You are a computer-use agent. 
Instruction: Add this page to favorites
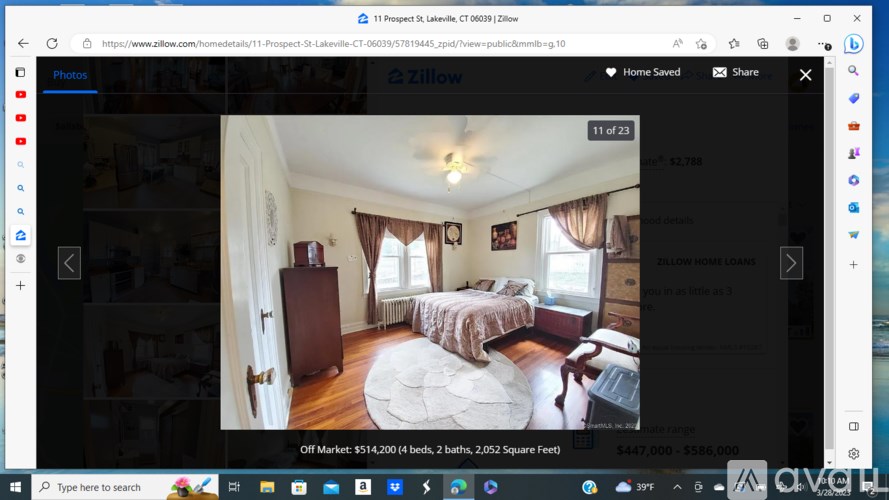pyautogui.click(x=701, y=44)
